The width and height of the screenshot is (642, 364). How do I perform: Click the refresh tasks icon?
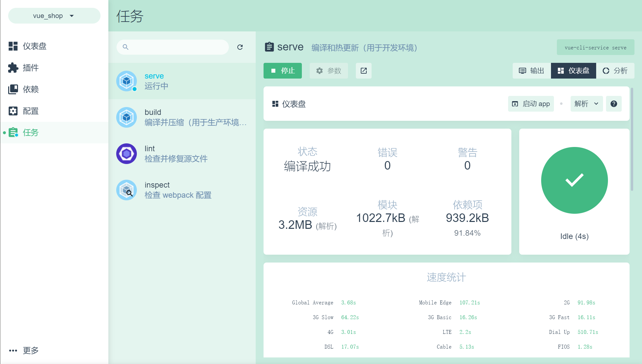[240, 47]
